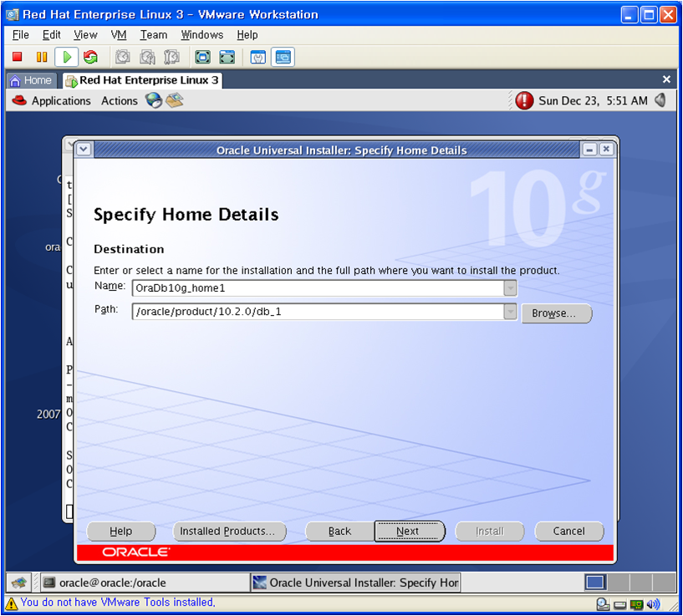Click the Revert to Snapshot icon
This screenshot has height=616, width=683.
click(147, 57)
